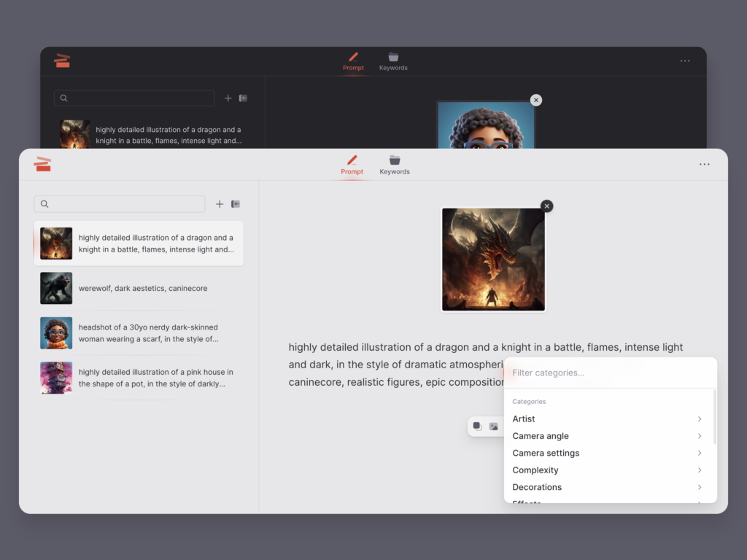The height and width of the screenshot is (560, 747).
Task: Expand Camera settings category
Action: (x=607, y=453)
